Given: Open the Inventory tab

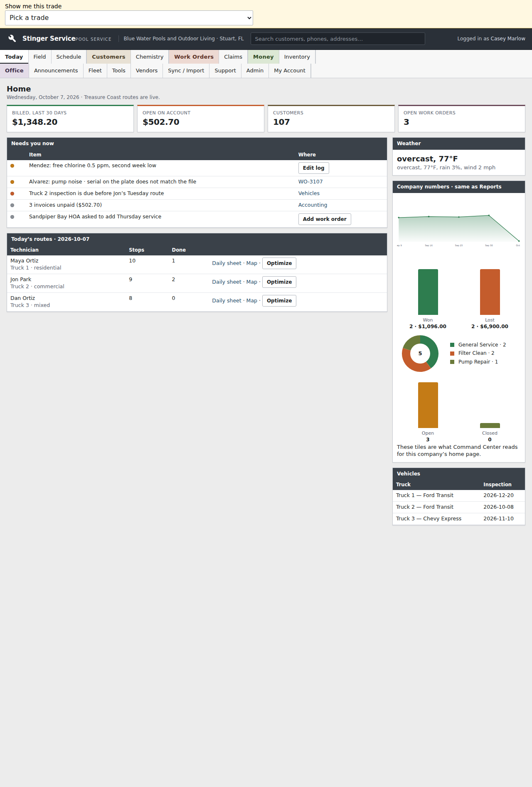Looking at the screenshot, I should [x=297, y=57].
